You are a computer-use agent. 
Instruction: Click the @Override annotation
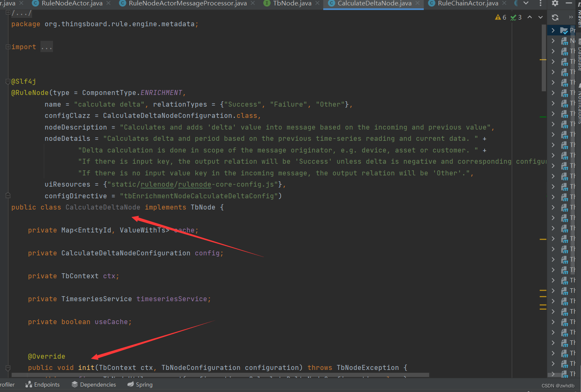[x=47, y=357]
